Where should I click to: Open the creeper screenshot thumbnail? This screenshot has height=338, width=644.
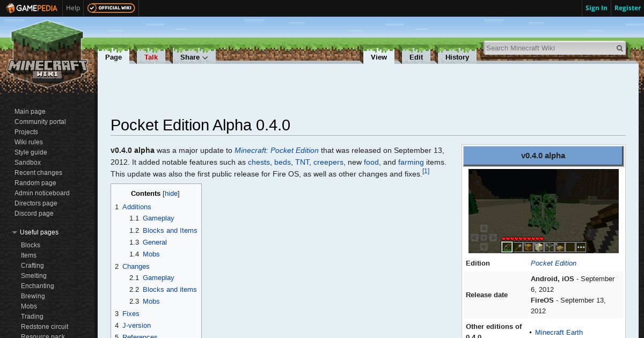(543, 211)
